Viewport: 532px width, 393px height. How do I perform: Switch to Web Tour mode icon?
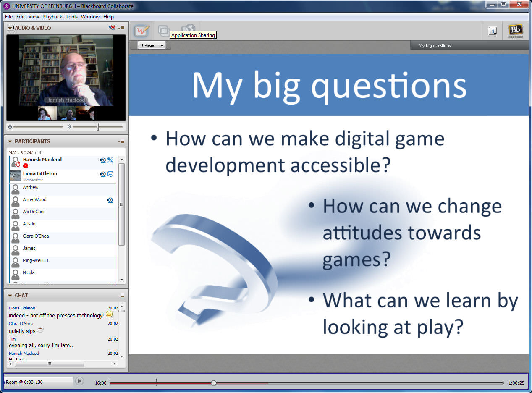coord(189,28)
